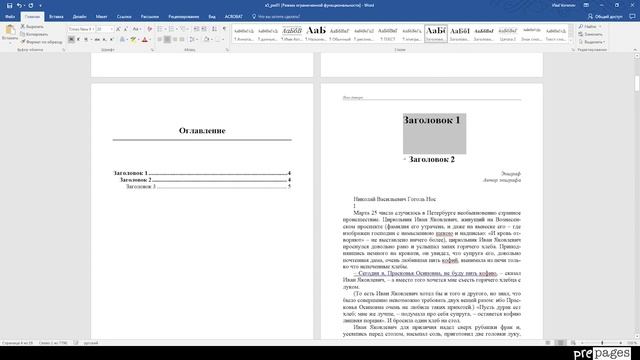640x360 pixels.
Task: Open Заменить replace dialog
Action: [591, 34]
